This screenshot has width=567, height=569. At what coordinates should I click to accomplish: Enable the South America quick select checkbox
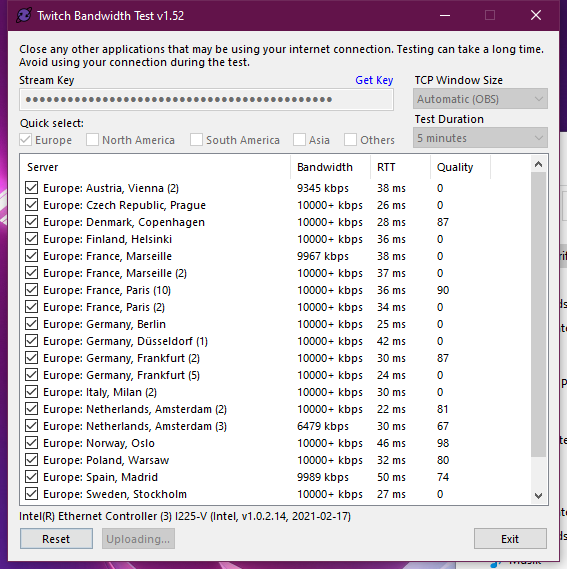(196, 140)
